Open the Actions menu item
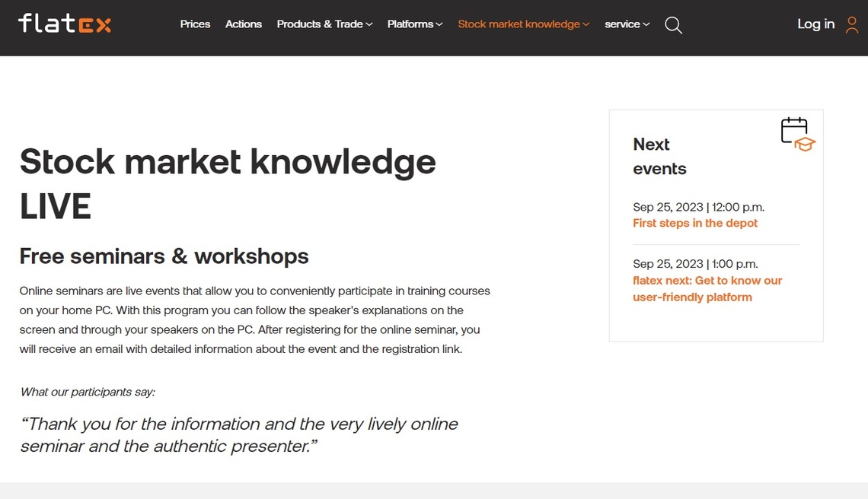The height and width of the screenshot is (499, 868). pyautogui.click(x=243, y=24)
